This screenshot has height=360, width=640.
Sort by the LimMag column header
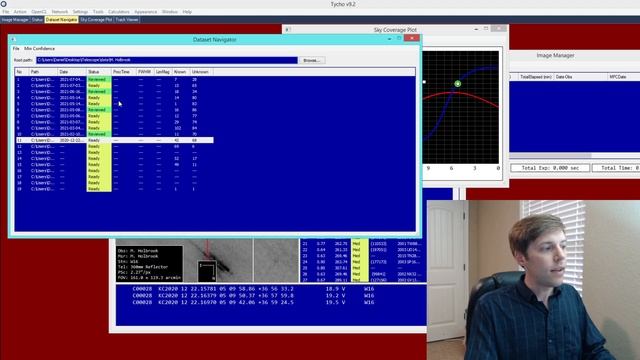(x=162, y=72)
